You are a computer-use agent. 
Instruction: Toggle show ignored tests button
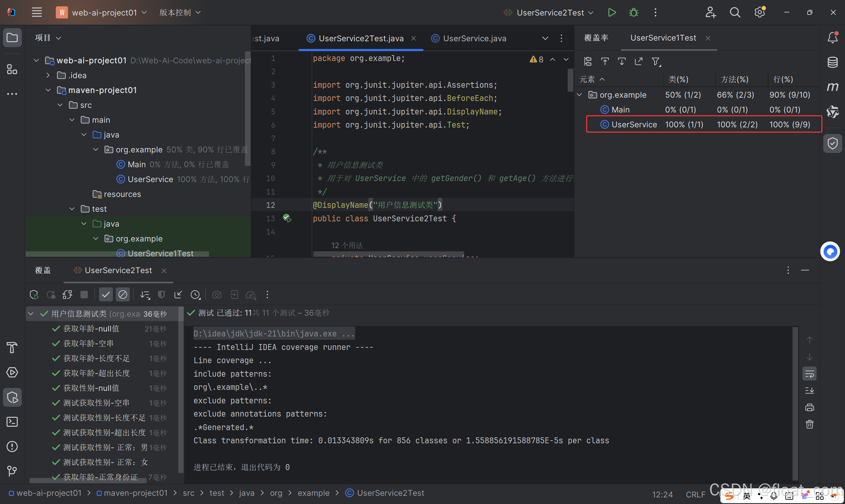(123, 295)
